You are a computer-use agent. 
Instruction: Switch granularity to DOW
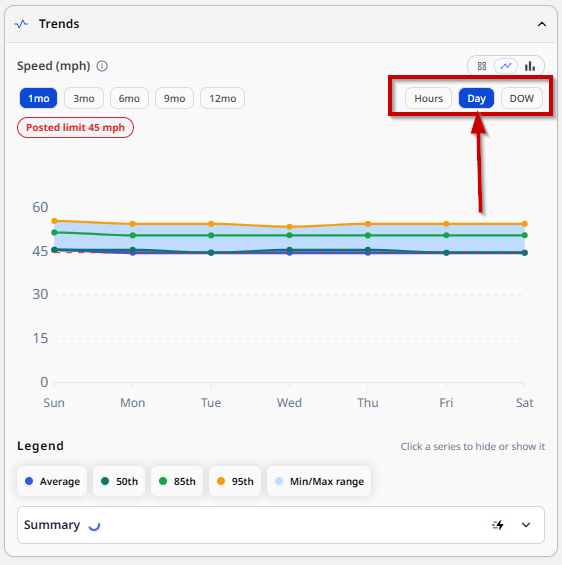pyautogui.click(x=522, y=98)
